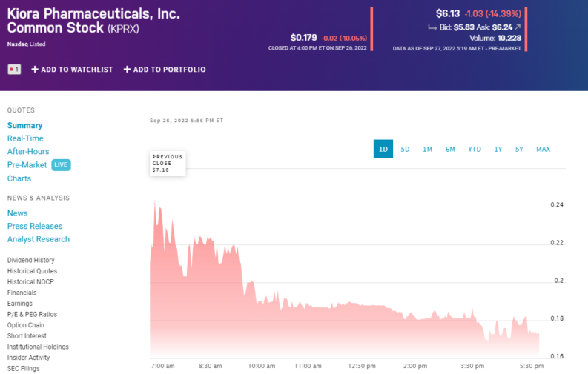Open Press Releases page

tap(35, 226)
